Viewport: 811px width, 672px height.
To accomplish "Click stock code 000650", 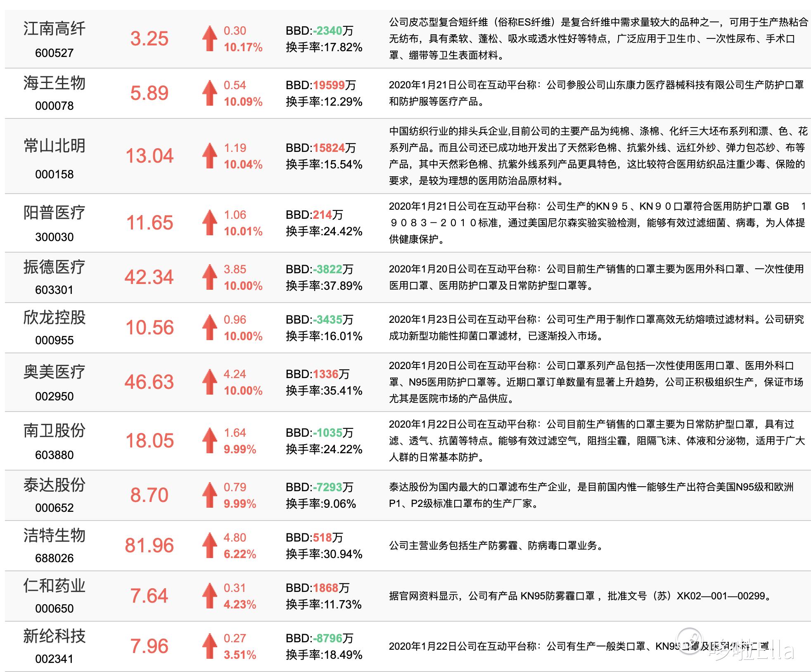I will pos(55,608).
